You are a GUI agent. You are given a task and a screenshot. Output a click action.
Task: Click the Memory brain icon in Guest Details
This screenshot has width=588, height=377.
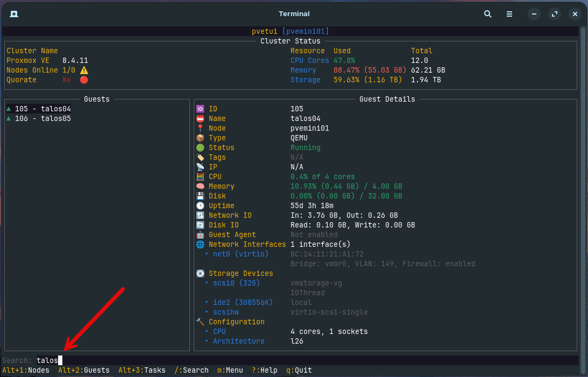[200, 186]
